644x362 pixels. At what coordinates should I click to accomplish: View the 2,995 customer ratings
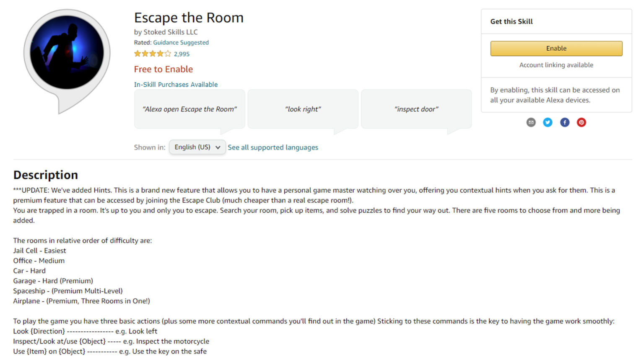pos(182,54)
